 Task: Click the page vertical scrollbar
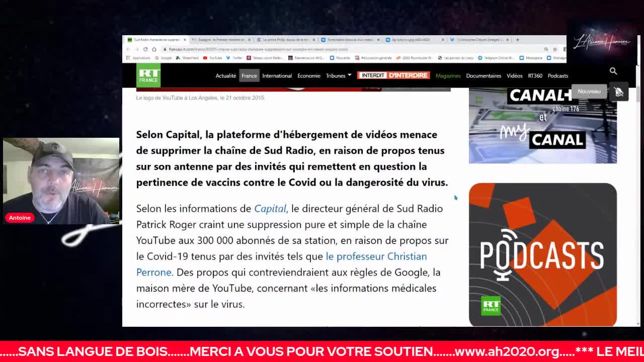[638, 196]
